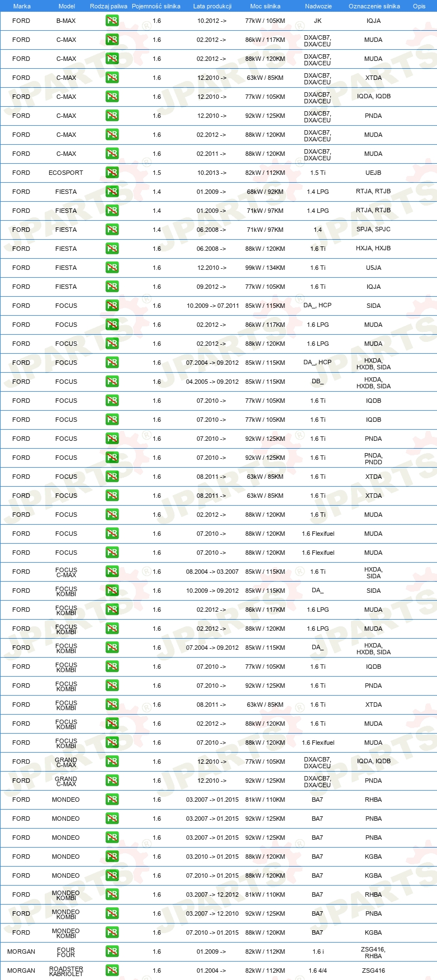Click the UEJB engine code cell
437x980 pixels.
[373, 173]
